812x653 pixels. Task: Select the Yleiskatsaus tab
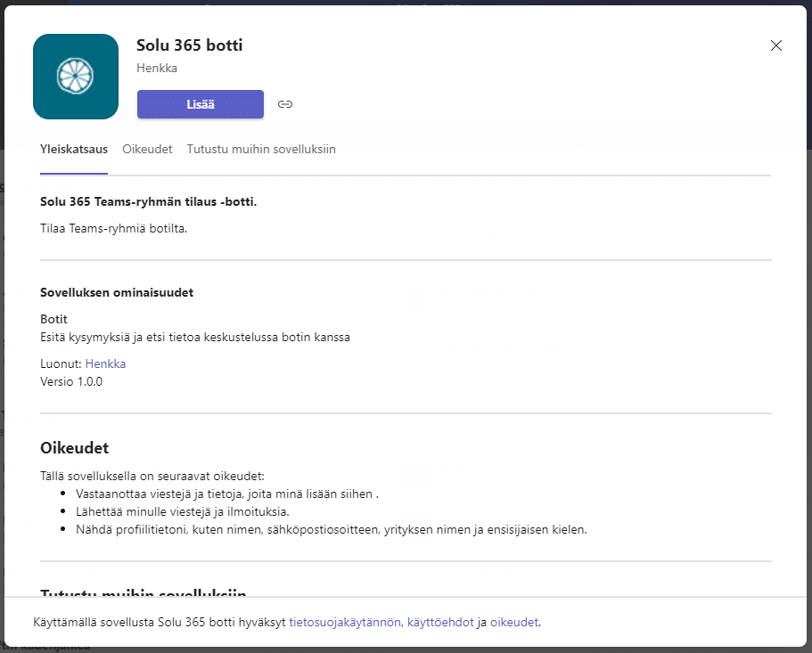pos(74,150)
